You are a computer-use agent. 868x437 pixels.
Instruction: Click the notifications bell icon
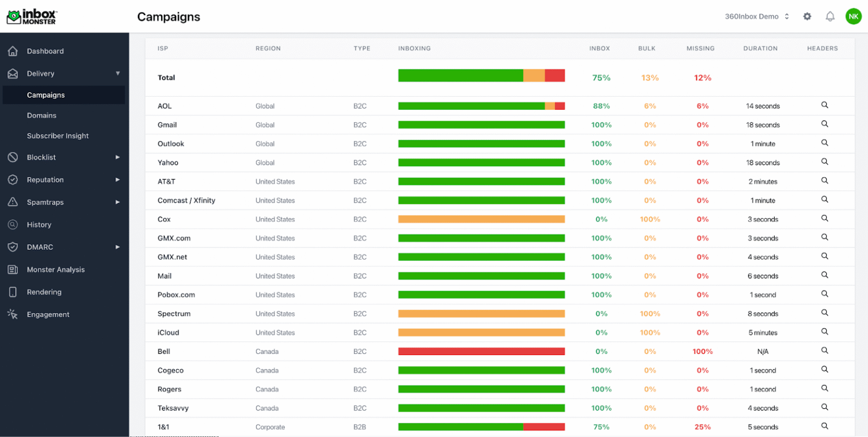(830, 16)
